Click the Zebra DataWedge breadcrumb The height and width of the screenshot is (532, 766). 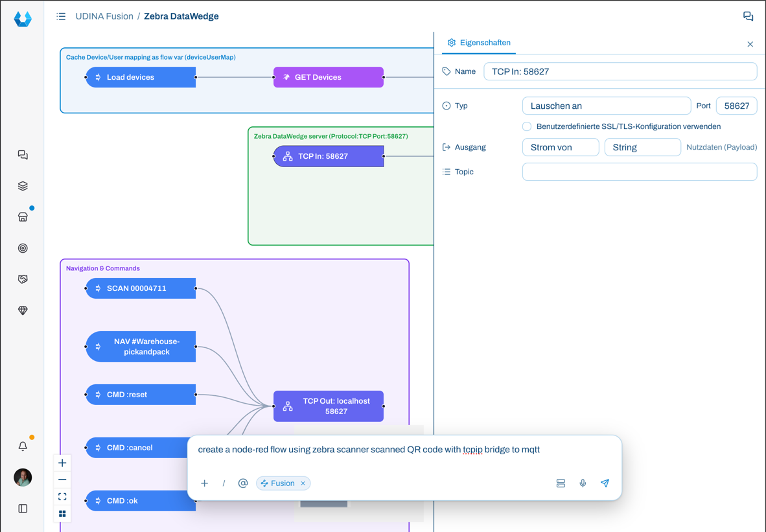tap(181, 16)
